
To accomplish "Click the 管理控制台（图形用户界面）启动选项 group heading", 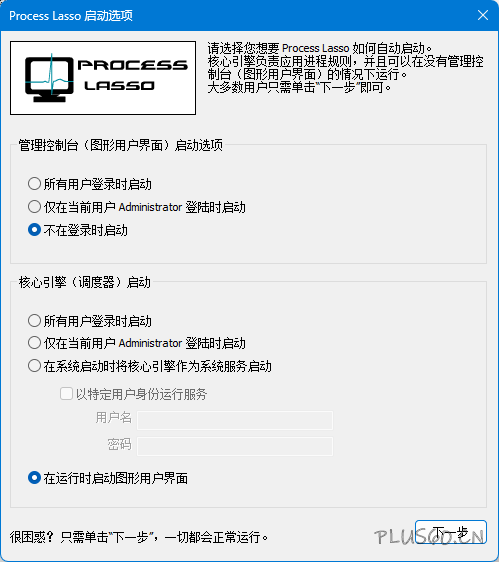I will (x=120, y=145).
